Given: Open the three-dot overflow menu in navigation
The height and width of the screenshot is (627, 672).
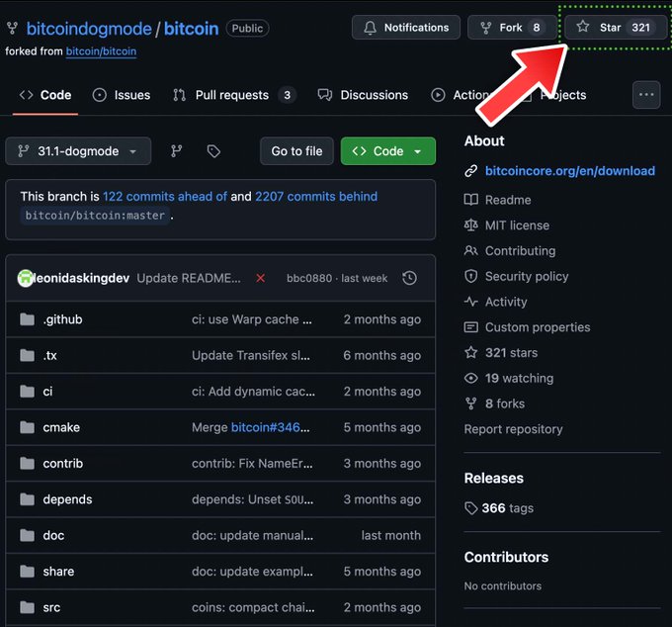Looking at the screenshot, I should [x=646, y=95].
